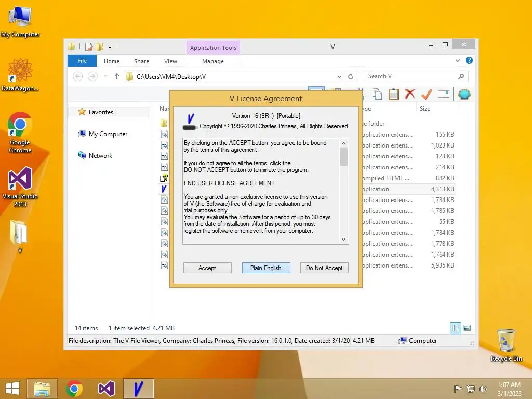Click the Action Center flag tray icon
The width and height of the screenshot is (532, 399).
pos(458,389)
